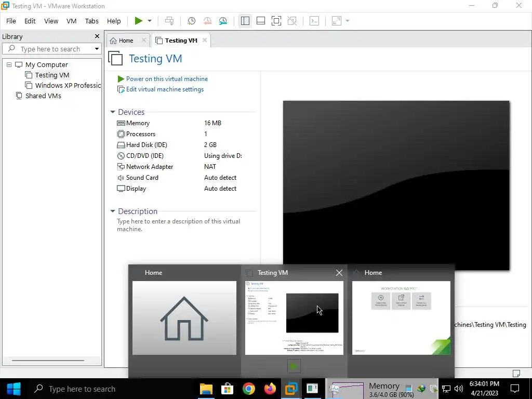Close the Testing VM taskbar preview

point(339,273)
